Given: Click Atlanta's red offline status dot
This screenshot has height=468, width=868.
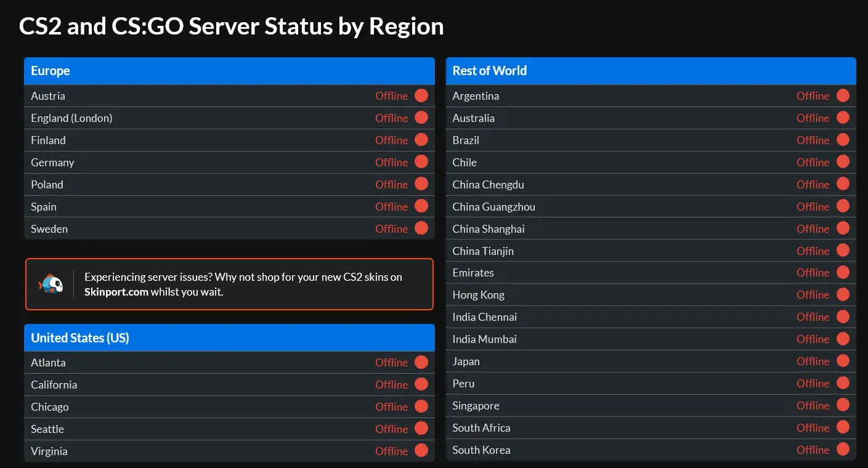Looking at the screenshot, I should [421, 362].
